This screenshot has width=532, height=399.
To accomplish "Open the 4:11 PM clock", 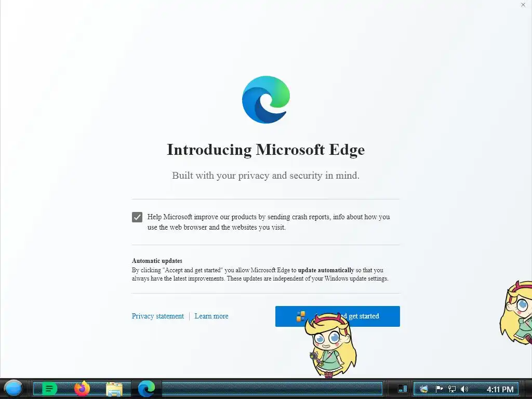I will [500, 390].
